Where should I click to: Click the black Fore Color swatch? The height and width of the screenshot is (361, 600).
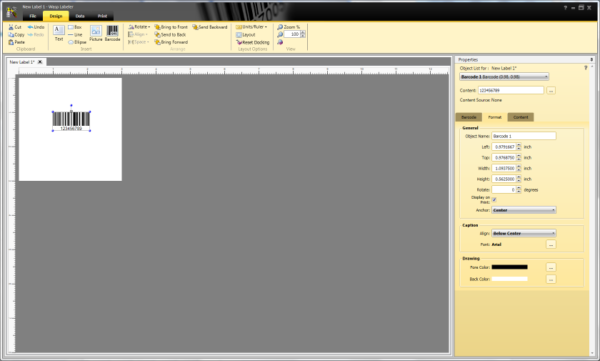pos(509,267)
